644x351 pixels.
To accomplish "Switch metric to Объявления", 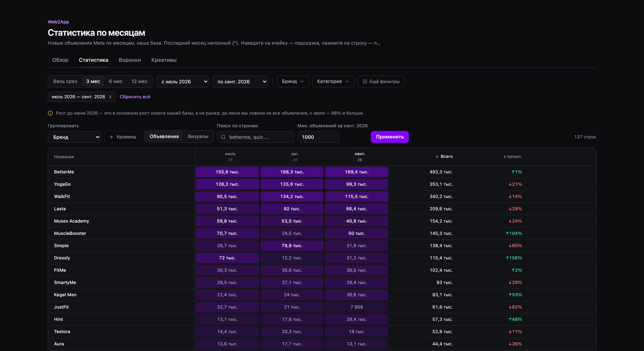I will (x=164, y=137).
